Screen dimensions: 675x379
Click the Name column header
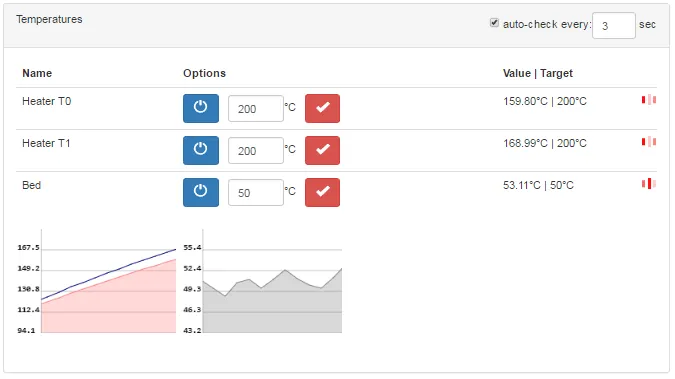pyautogui.click(x=37, y=73)
